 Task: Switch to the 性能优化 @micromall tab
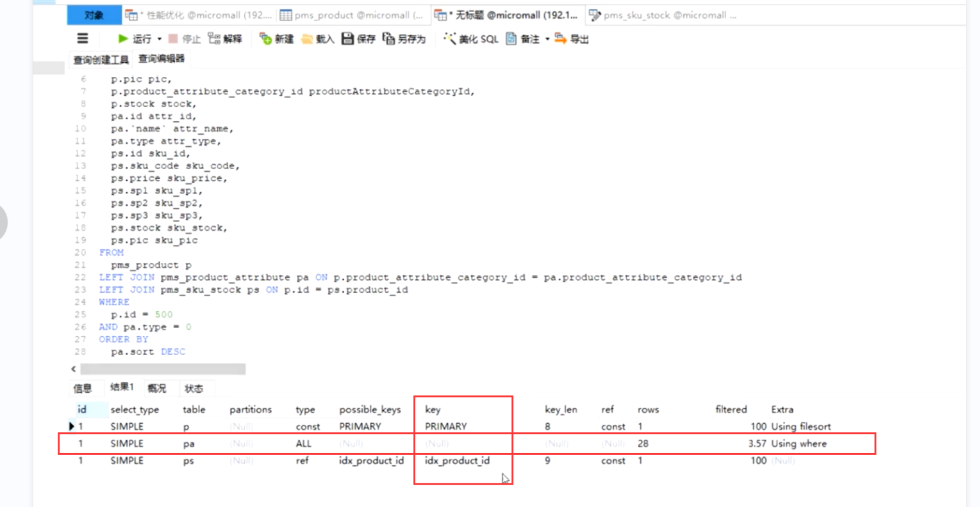coord(199,15)
